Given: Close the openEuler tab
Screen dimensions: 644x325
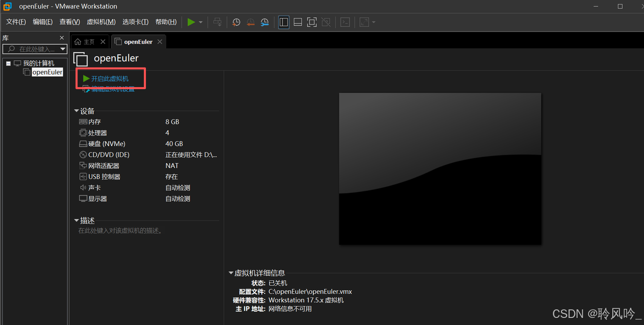Looking at the screenshot, I should pos(160,42).
